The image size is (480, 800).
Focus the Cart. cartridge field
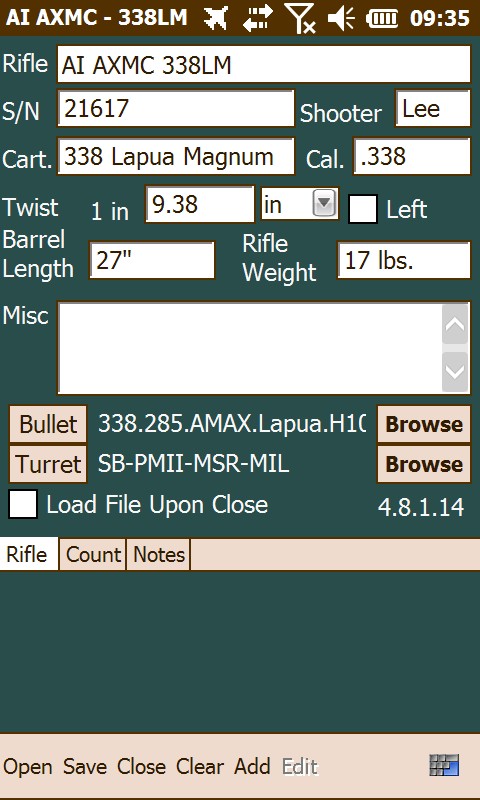click(x=176, y=156)
